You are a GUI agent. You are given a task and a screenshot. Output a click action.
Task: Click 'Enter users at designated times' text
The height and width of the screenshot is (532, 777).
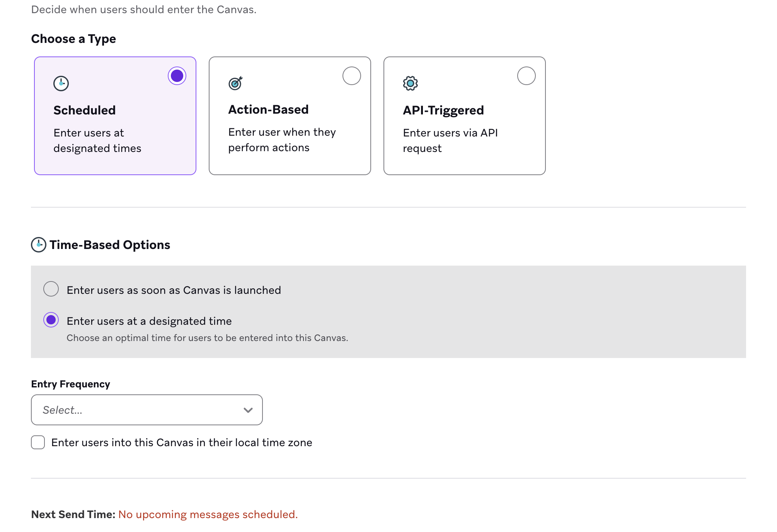click(x=97, y=140)
